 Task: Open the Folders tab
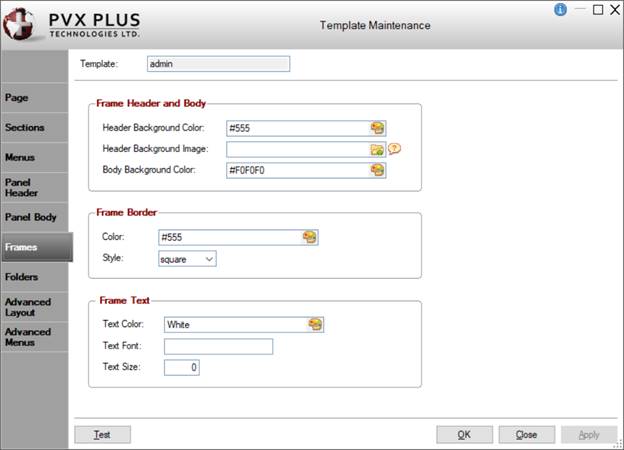[35, 276]
